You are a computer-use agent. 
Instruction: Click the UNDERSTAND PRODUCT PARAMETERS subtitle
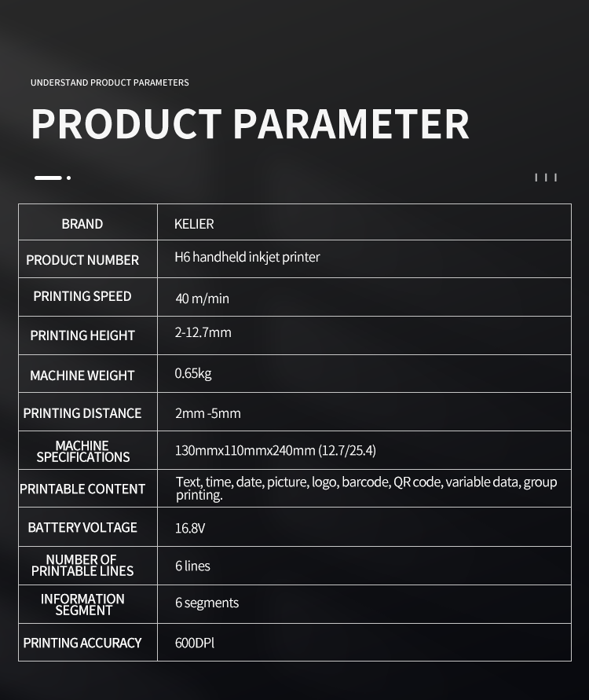[x=110, y=82]
